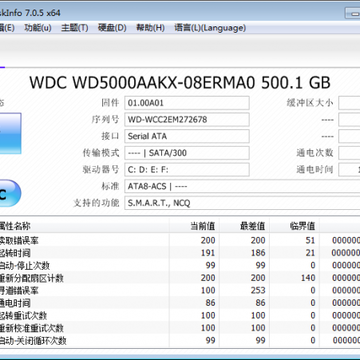This screenshot has width=360, height=360.
Task: Click the 最差值 column header
Action: pyautogui.click(x=244, y=226)
